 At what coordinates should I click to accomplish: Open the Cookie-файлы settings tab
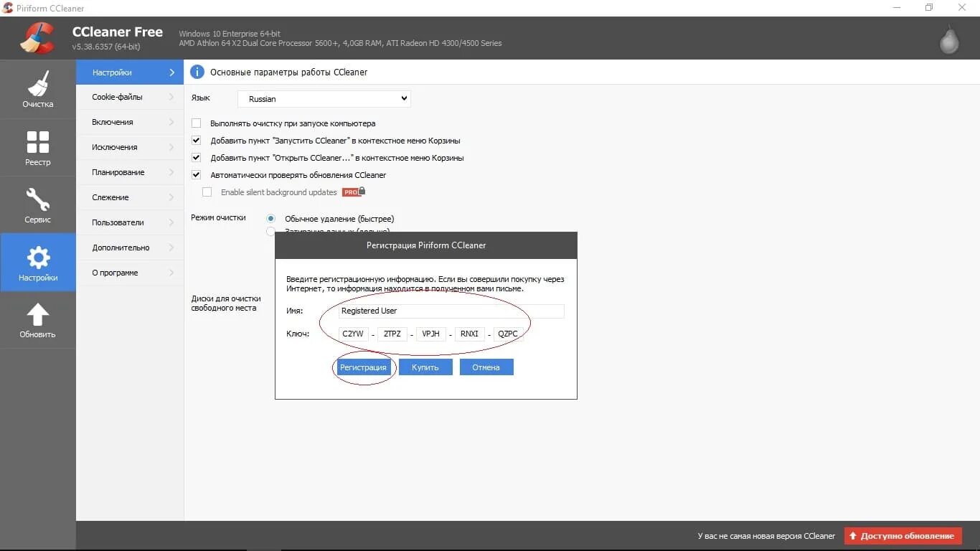tap(130, 97)
